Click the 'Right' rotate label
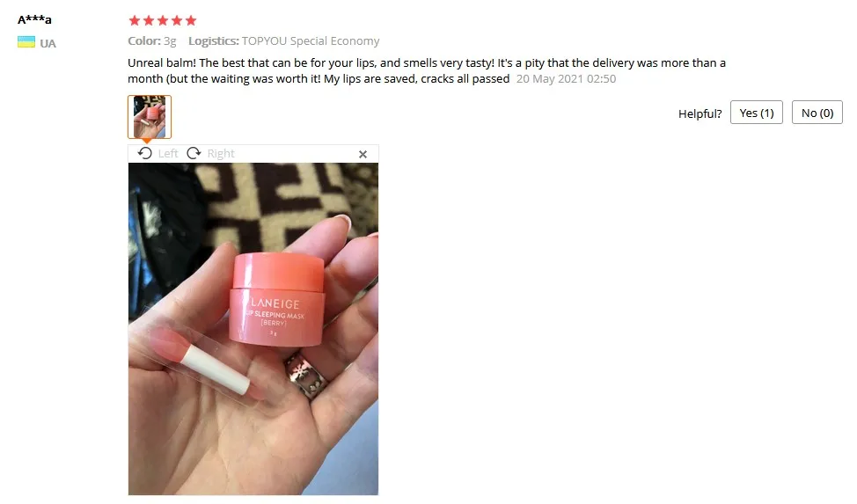 pyautogui.click(x=221, y=154)
